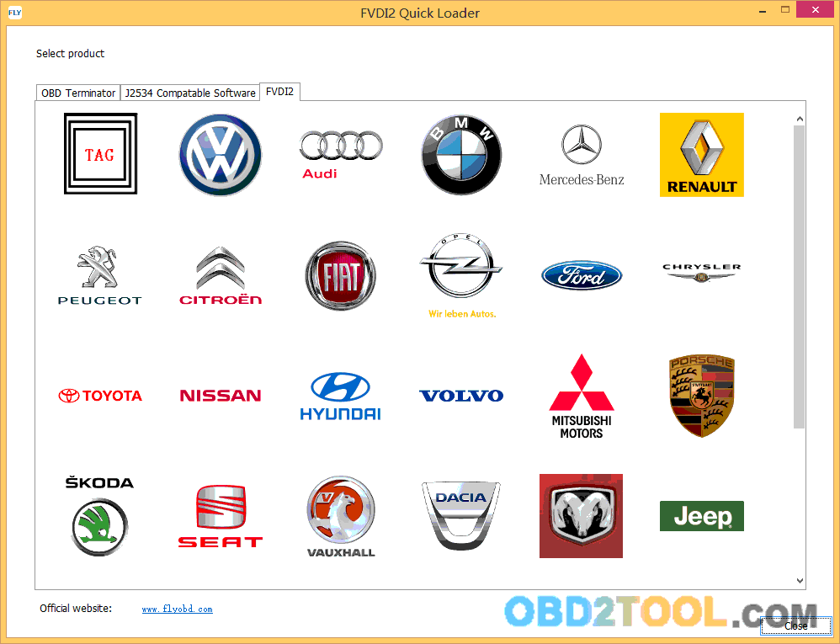Viewport: 840px width, 644px height.
Task: Open the Seat product
Action: click(221, 516)
